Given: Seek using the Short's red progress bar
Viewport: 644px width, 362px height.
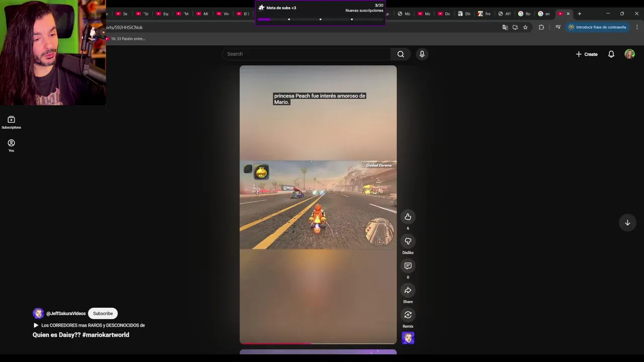Looking at the screenshot, I should 318,343.
